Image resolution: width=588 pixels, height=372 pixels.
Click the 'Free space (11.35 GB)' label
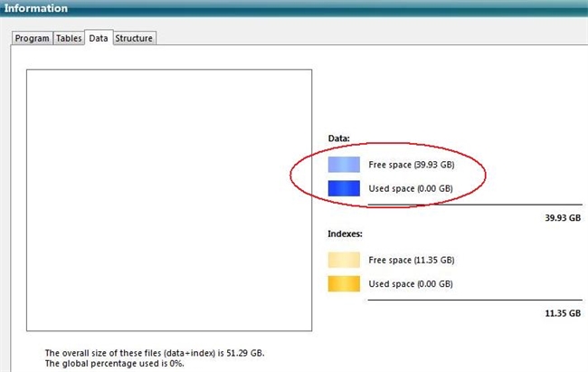pyautogui.click(x=412, y=260)
